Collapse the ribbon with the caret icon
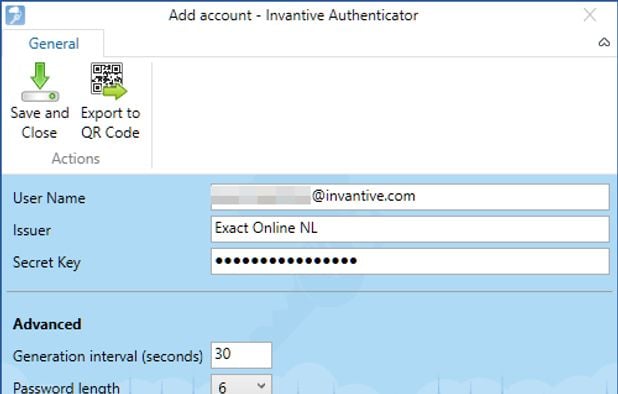Screen dimensions: 618x394 pyautogui.click(x=604, y=42)
